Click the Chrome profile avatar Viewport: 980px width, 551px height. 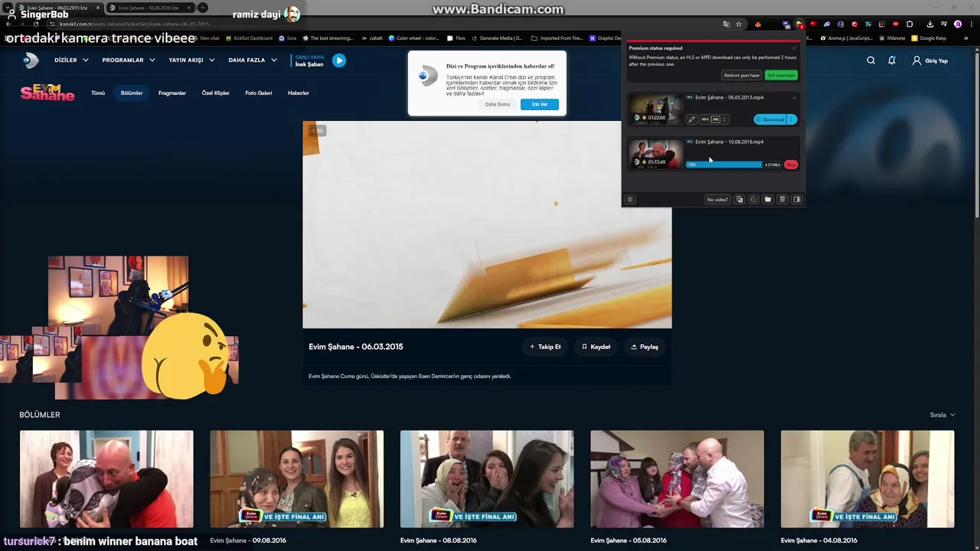click(958, 24)
